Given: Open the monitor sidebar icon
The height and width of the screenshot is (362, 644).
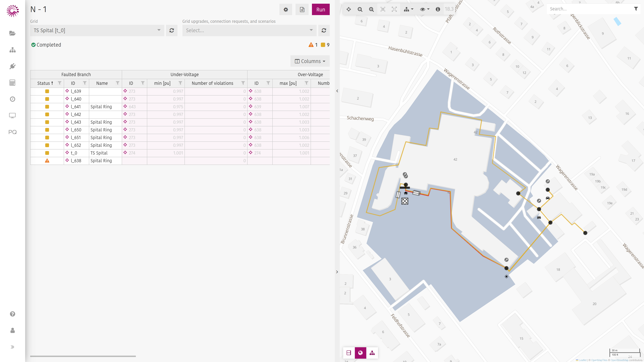Looking at the screenshot, I should click(x=13, y=115).
